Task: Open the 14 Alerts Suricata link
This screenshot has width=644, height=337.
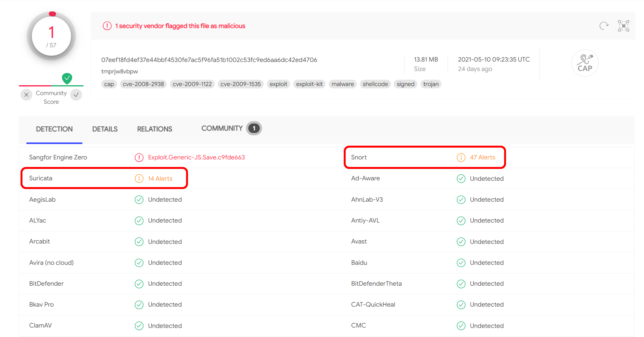Action: click(160, 179)
